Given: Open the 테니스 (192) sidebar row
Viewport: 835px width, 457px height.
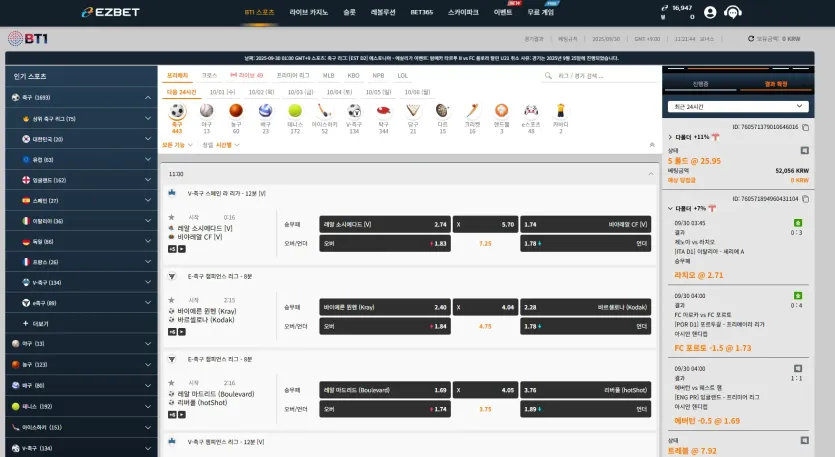Looking at the screenshot, I should pos(81,406).
